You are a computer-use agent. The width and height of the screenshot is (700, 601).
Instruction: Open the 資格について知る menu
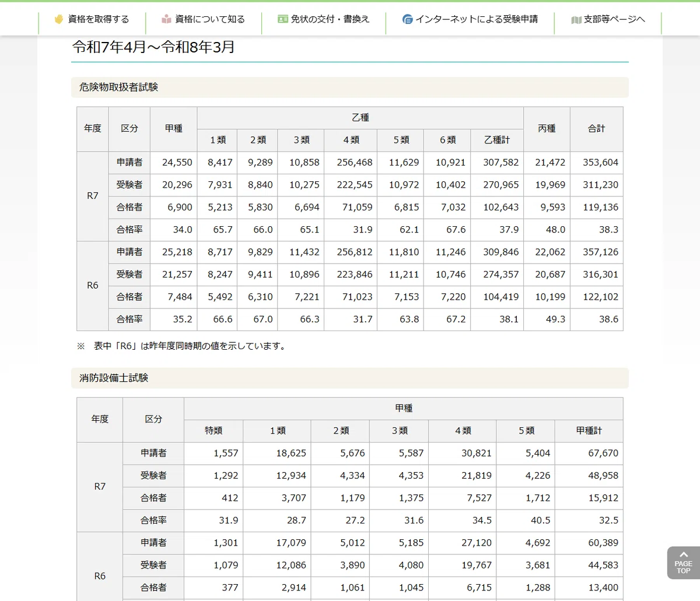point(203,19)
